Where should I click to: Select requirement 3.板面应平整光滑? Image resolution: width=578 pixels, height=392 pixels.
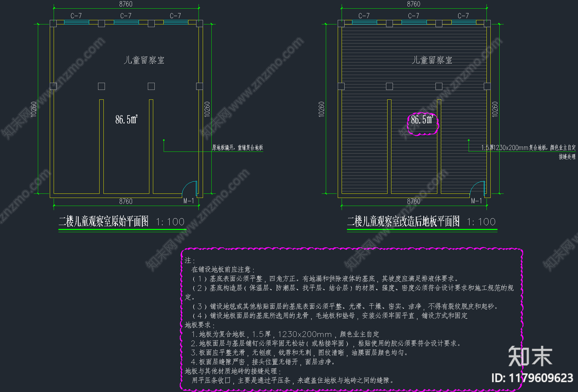click(x=299, y=353)
